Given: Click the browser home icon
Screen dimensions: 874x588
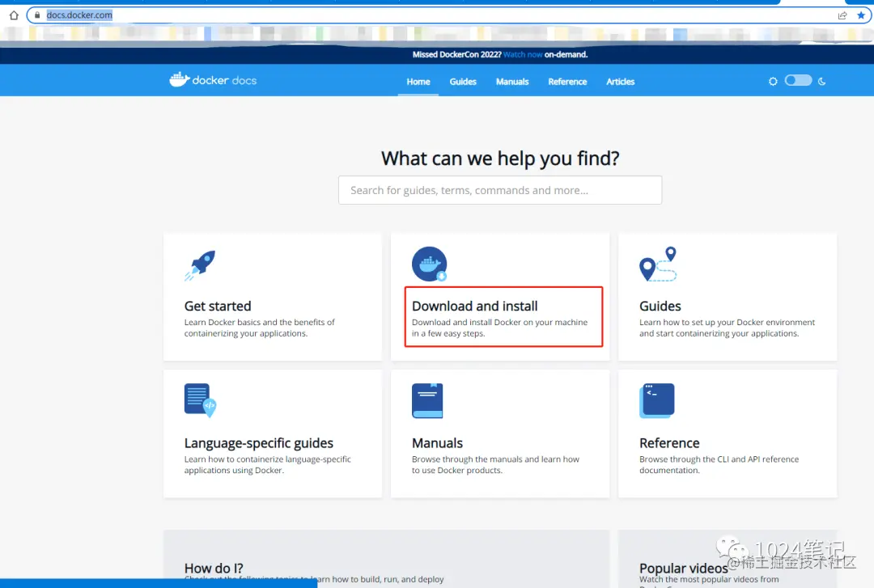Looking at the screenshot, I should click(14, 15).
